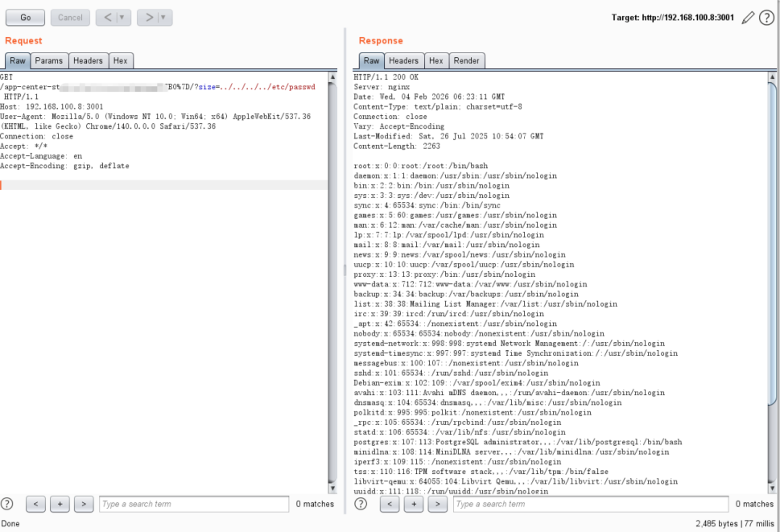Expand the back history dropdown arrow

pyautogui.click(x=122, y=18)
